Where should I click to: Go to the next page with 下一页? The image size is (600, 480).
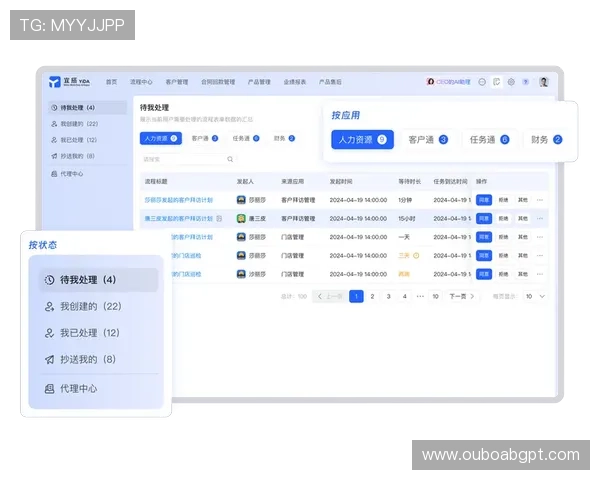pyautogui.click(x=462, y=296)
